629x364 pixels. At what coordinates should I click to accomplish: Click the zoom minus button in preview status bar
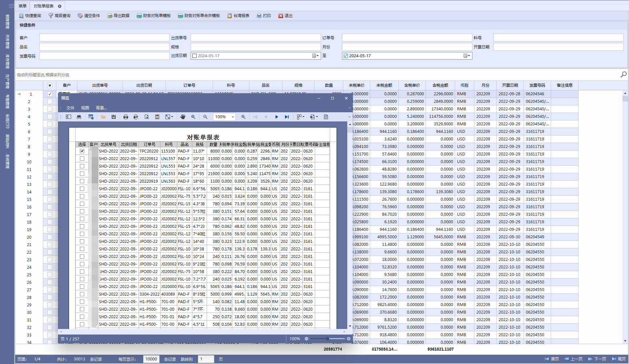click(306, 339)
